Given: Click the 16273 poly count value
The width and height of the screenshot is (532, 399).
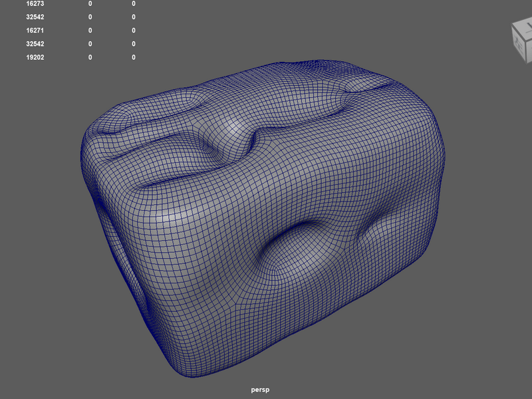Looking at the screenshot, I should point(35,4).
